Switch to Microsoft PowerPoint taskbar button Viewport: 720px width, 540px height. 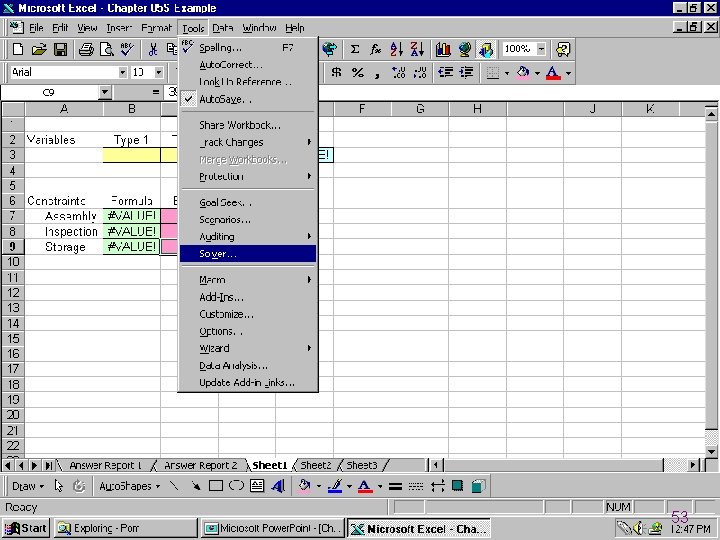point(273,529)
